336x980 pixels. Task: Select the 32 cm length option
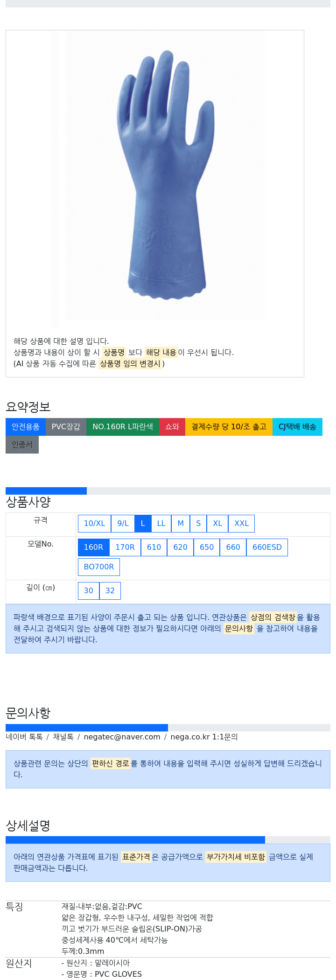pos(110,590)
